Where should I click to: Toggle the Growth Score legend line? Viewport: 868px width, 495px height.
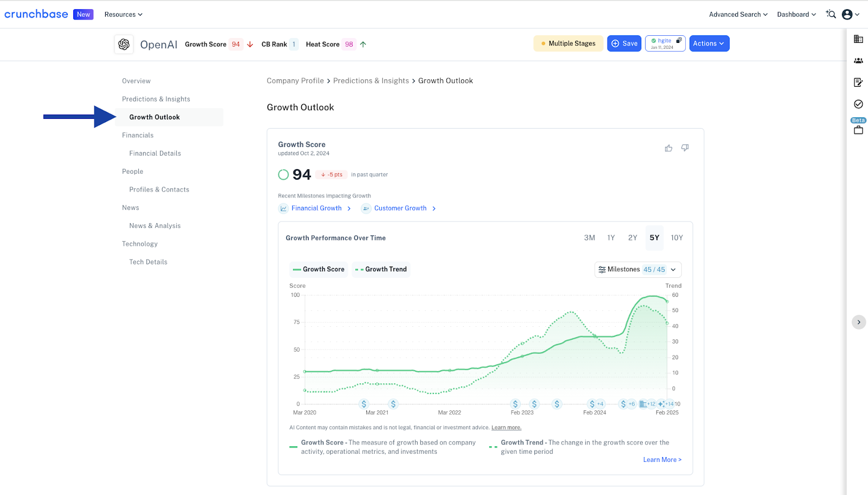point(318,269)
